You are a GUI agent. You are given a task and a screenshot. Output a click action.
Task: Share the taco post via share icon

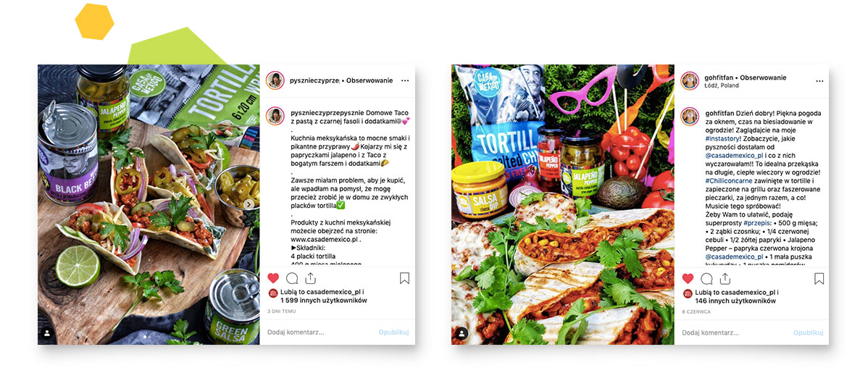tap(310, 277)
